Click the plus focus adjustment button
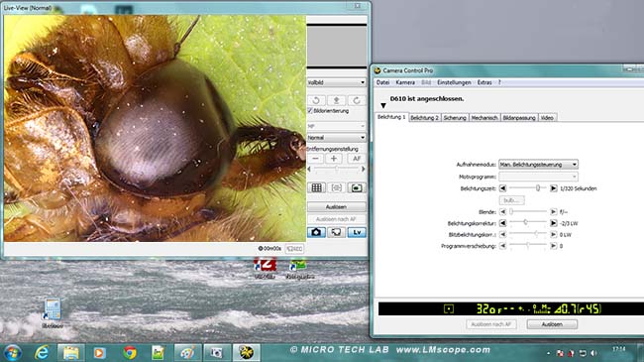 pyautogui.click(x=334, y=159)
